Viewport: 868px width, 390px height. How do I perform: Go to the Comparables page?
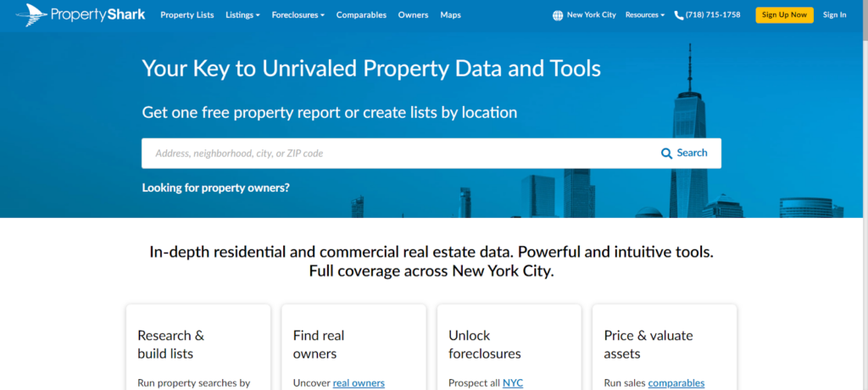pos(361,15)
